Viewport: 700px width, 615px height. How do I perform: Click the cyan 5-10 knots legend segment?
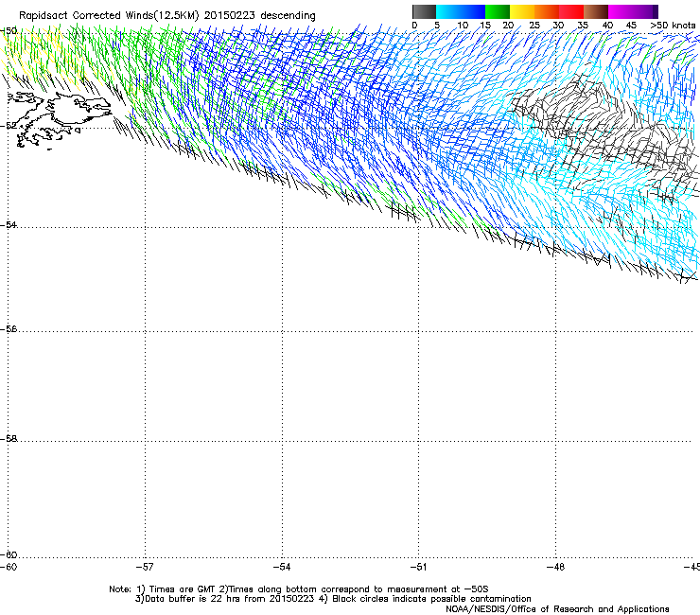click(448, 11)
